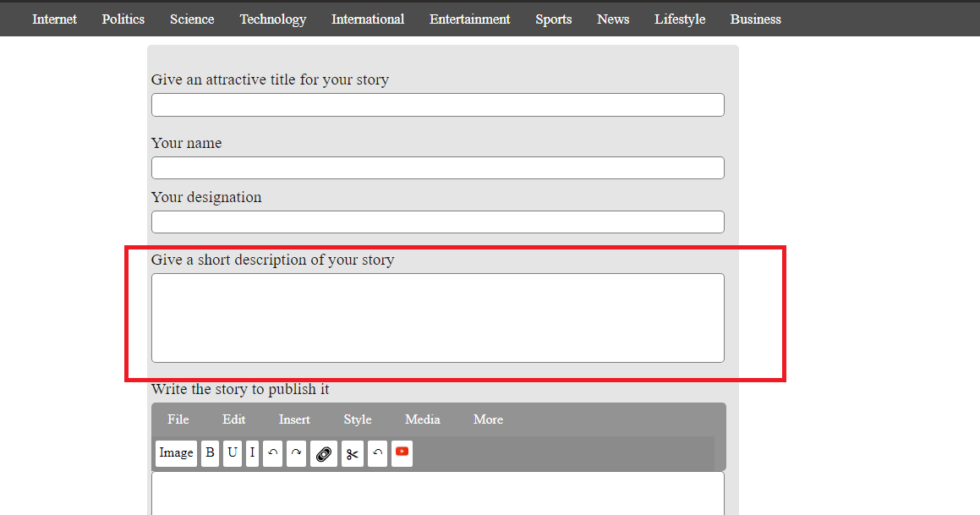The height and width of the screenshot is (515, 980).
Task: Click the arrow icon left of the YouTube button
Action: (377, 453)
